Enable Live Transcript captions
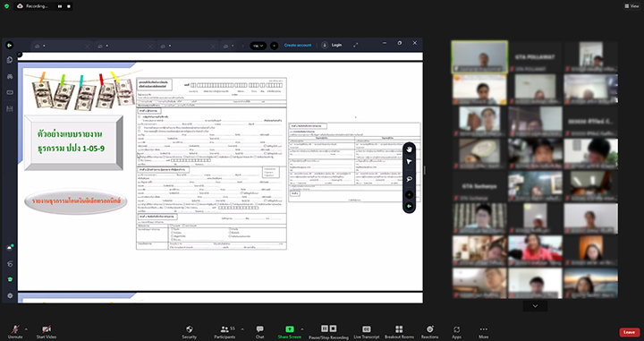 [367, 331]
